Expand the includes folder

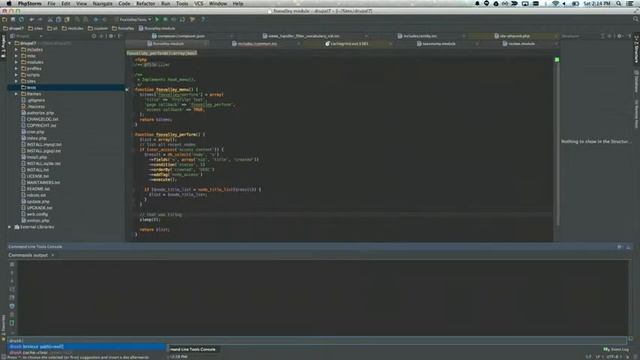[x=16, y=49]
